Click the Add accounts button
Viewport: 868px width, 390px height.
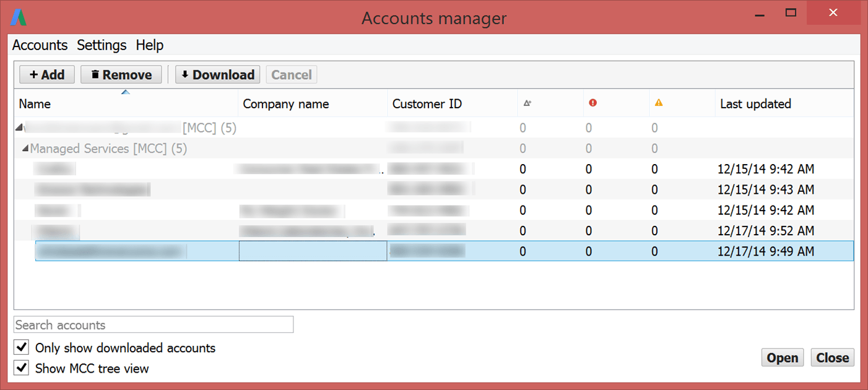click(x=47, y=75)
